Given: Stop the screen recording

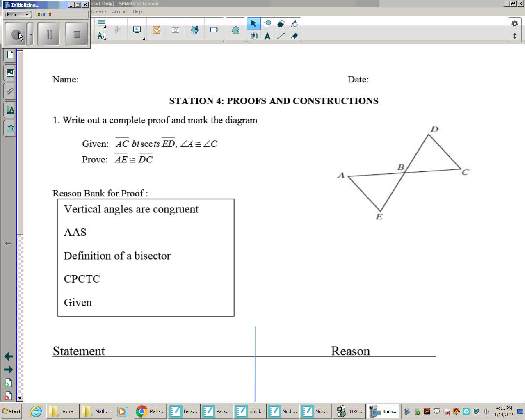Looking at the screenshot, I should [77, 34].
